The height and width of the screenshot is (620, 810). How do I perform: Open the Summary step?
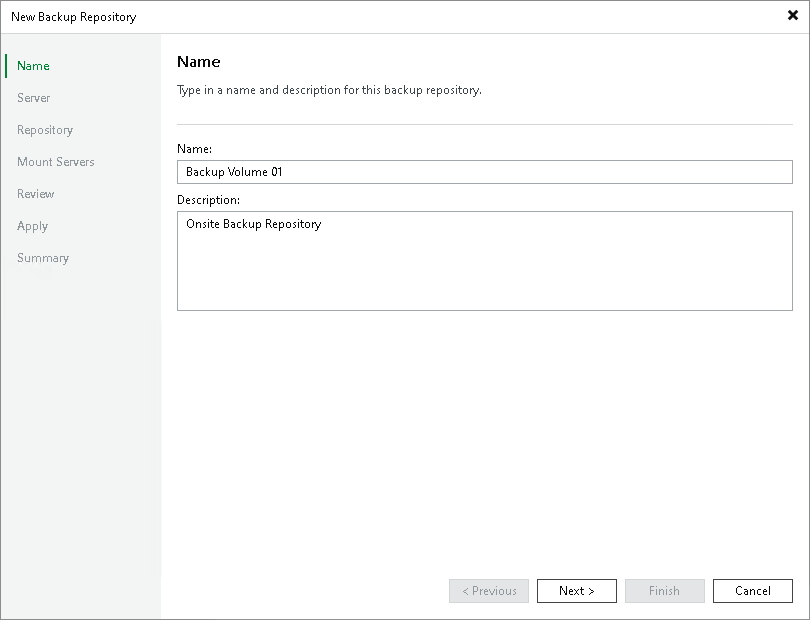(43, 257)
